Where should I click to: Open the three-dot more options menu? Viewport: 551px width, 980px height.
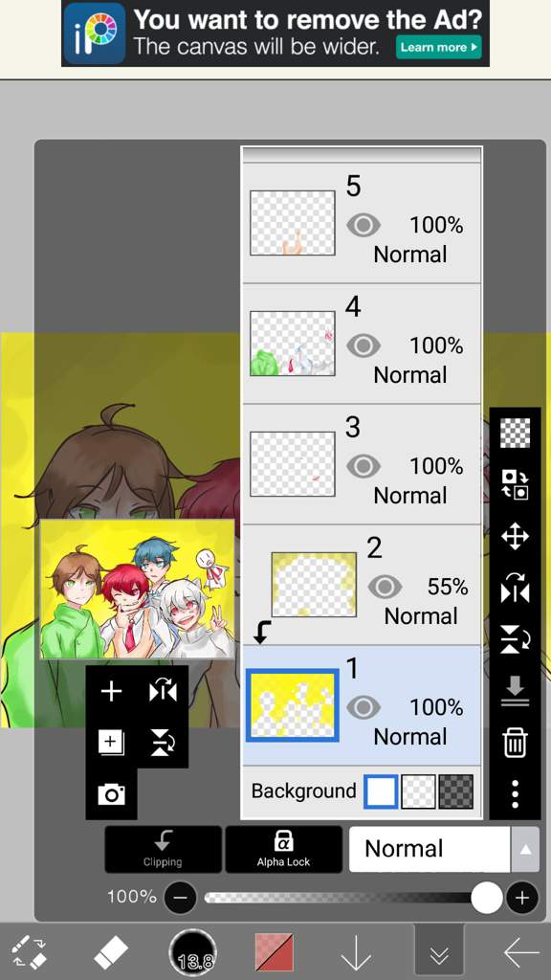(515, 793)
